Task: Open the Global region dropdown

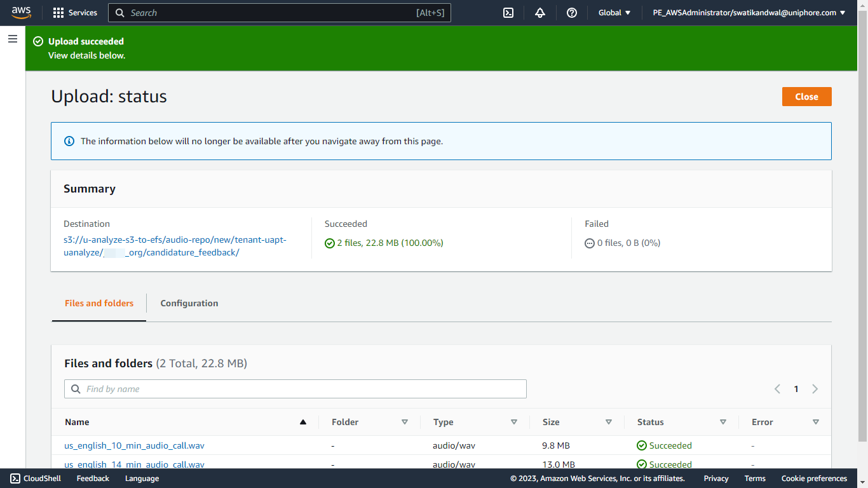Action: point(614,13)
